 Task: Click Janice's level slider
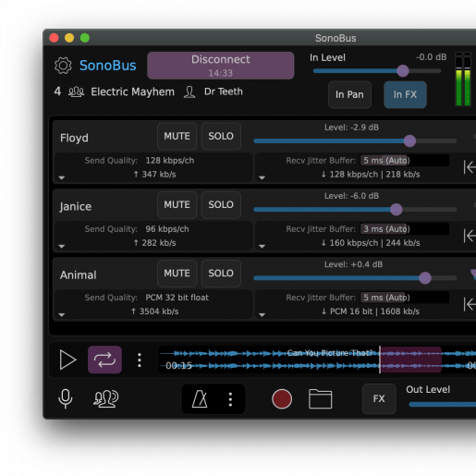click(x=355, y=210)
